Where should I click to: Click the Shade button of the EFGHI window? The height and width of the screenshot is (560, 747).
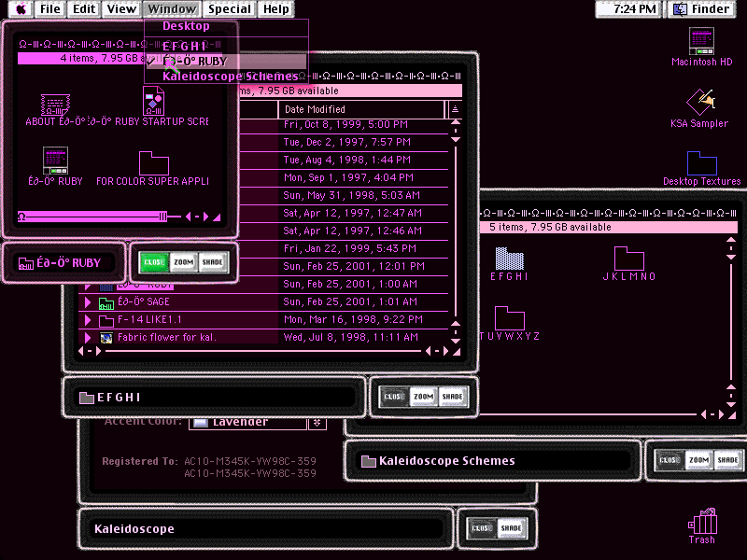(x=452, y=397)
